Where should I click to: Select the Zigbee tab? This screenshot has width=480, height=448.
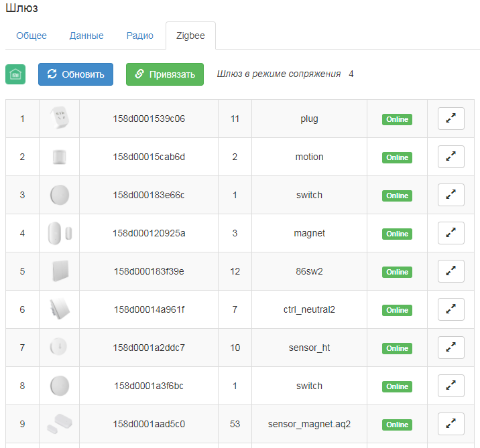(x=190, y=36)
